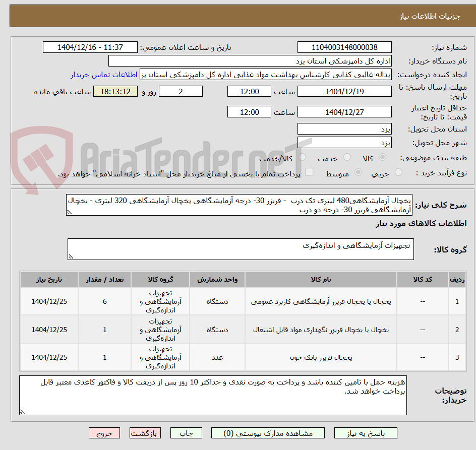Click the remaining days field showing 2

pyautogui.click(x=181, y=91)
